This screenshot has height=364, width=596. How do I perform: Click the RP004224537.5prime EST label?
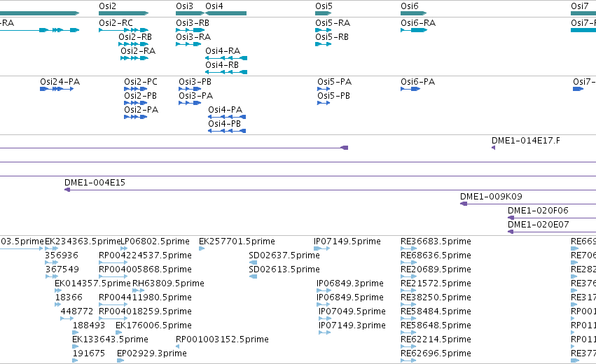click(145, 255)
